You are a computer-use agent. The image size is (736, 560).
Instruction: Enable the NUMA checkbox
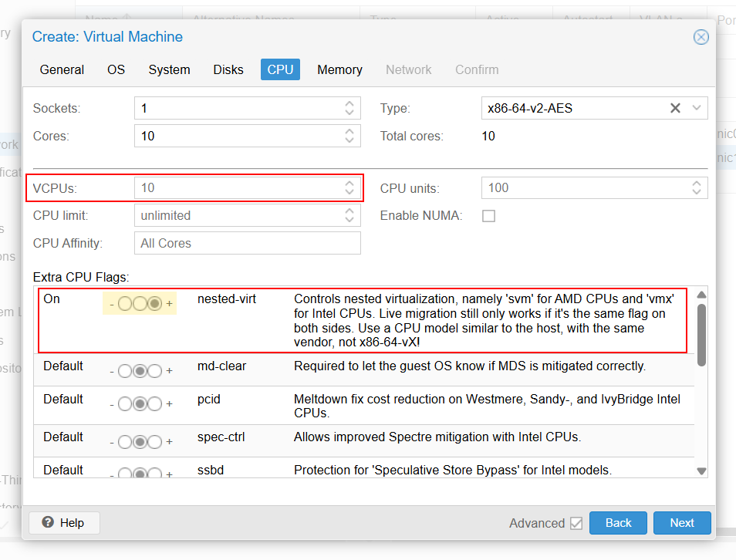pos(488,216)
